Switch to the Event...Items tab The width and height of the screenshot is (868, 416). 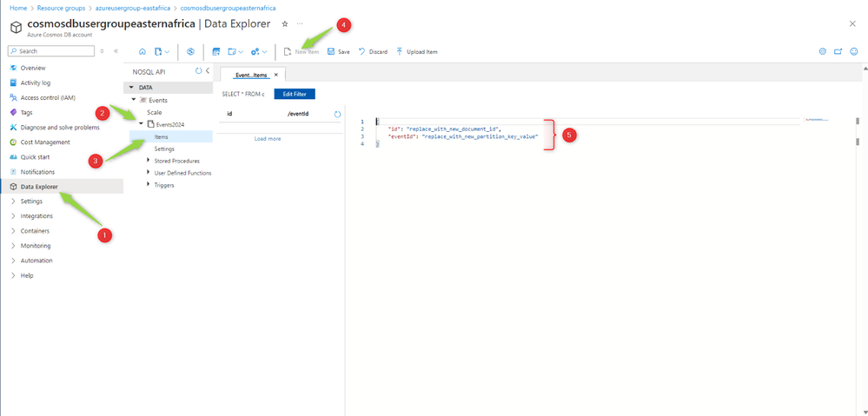point(252,75)
